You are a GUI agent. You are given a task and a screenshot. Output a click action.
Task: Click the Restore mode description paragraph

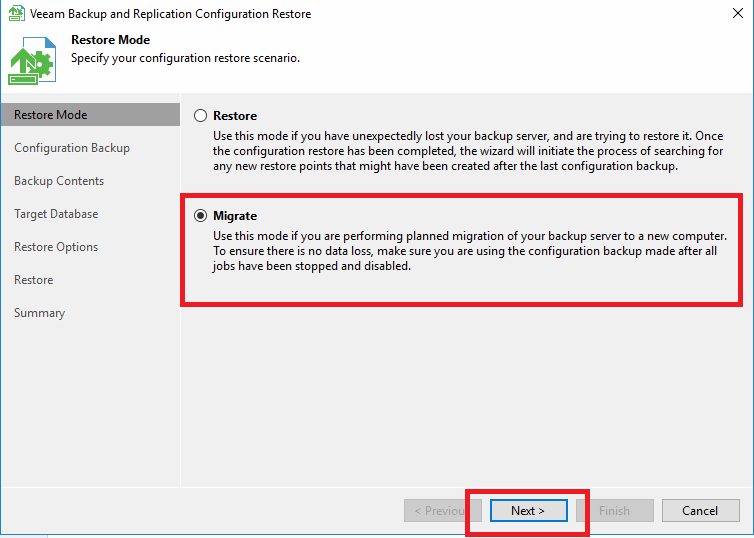tap(468, 151)
